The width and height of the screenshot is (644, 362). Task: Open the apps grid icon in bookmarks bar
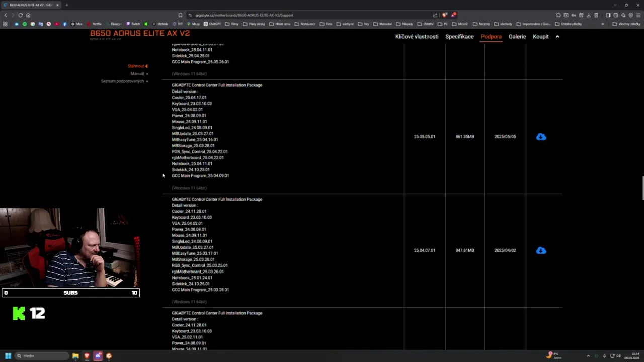click(x=5, y=24)
